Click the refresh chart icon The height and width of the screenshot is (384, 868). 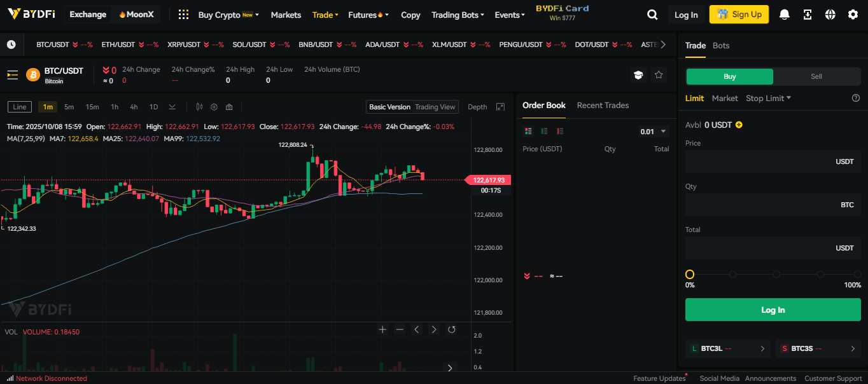point(451,329)
